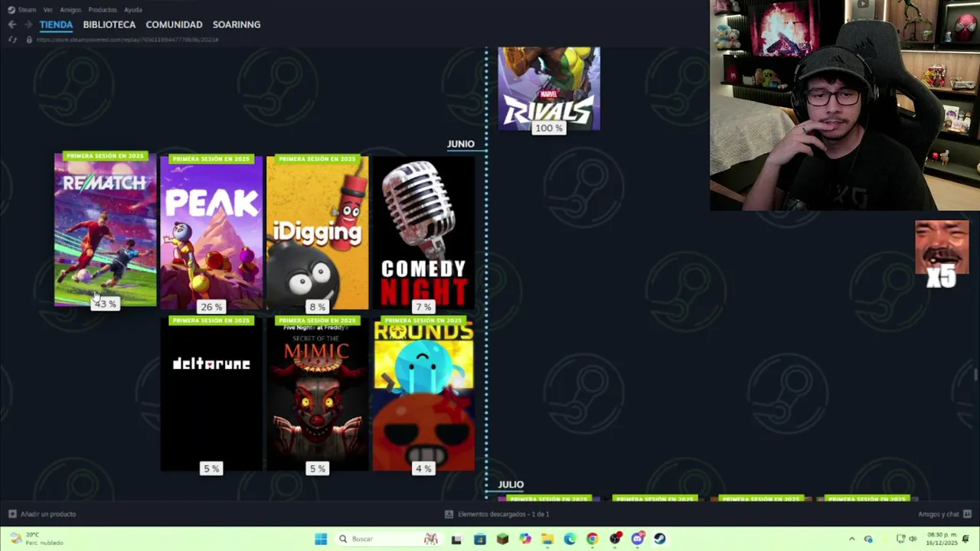Open the Windows Start menu
Image resolution: width=980 pixels, height=551 pixels.
tap(321, 539)
